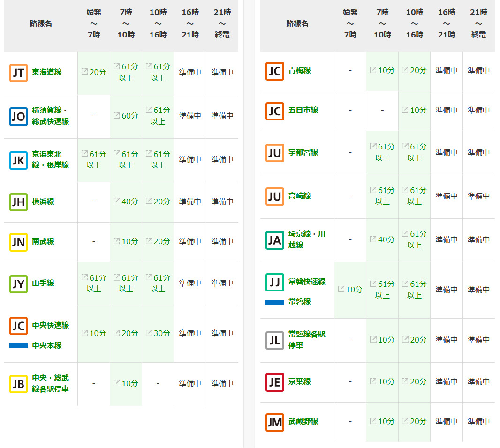Click the JU Utsunomiya line badge
Screen dimensions: 500x448
pos(274,153)
